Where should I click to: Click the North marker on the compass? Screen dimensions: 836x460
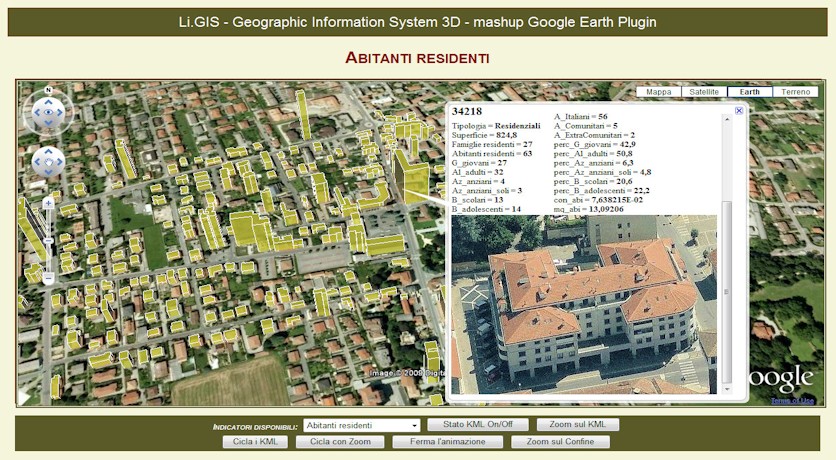coord(48,91)
